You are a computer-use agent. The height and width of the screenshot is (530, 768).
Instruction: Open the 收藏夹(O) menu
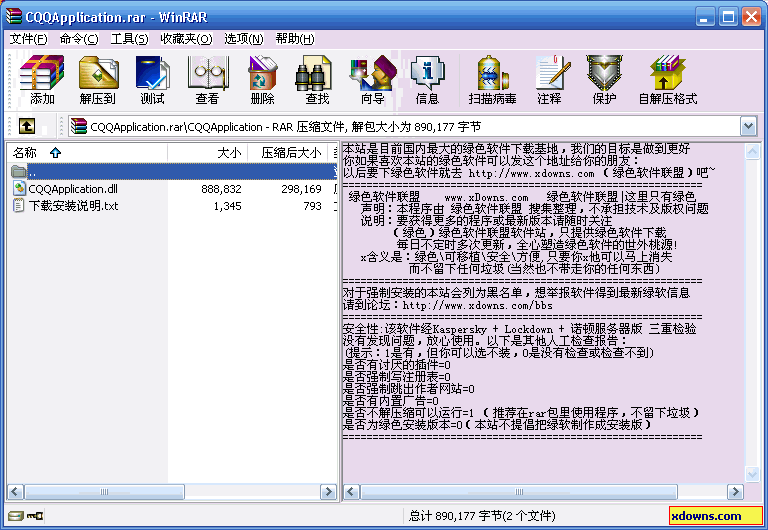(186, 39)
